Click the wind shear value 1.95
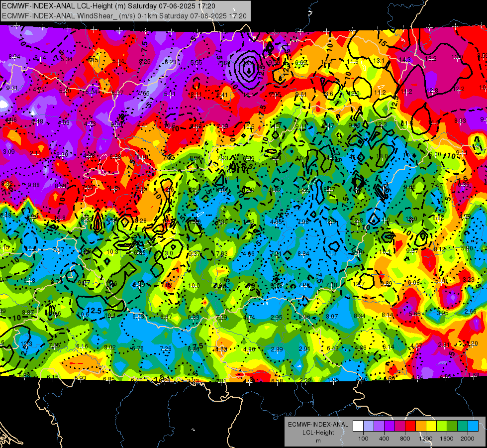This screenshot has height=448, width=487. pos(333,380)
